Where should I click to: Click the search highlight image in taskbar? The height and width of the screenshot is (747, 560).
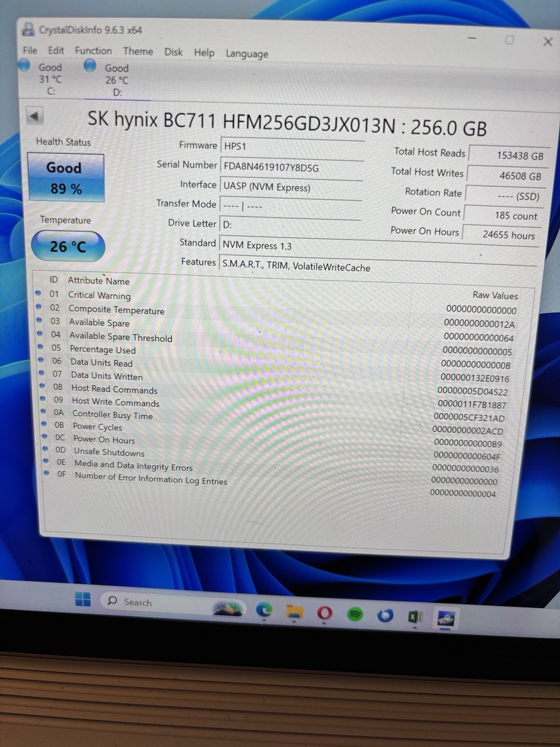pyautogui.click(x=228, y=608)
